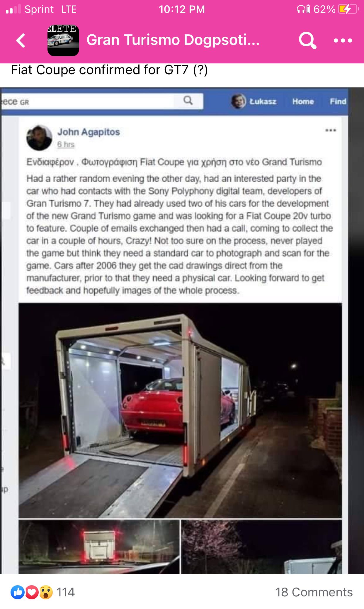Image resolution: width=364 pixels, height=609 pixels.
Task: Tap the Wow face reaction icon
Action: tap(46, 592)
